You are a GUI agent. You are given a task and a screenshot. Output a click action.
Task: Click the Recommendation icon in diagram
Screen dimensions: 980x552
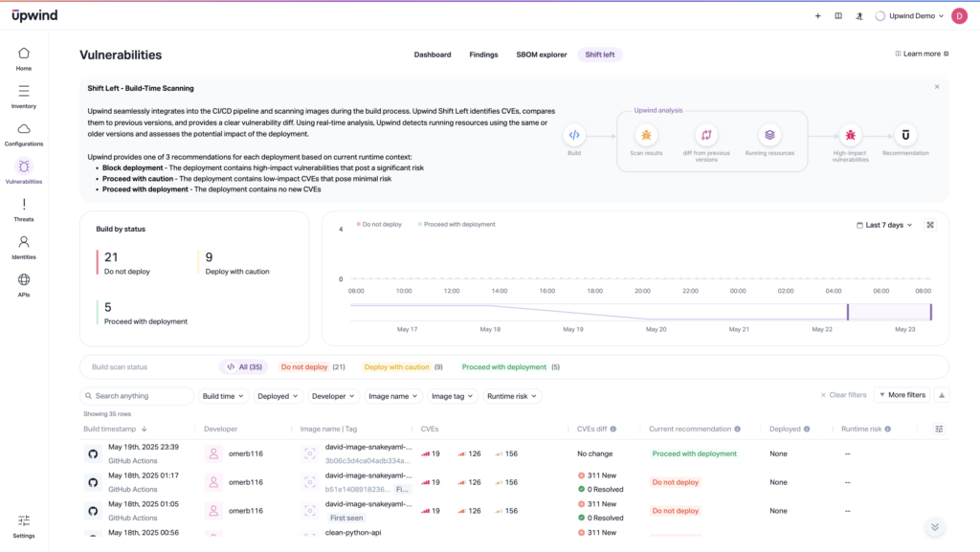click(905, 135)
